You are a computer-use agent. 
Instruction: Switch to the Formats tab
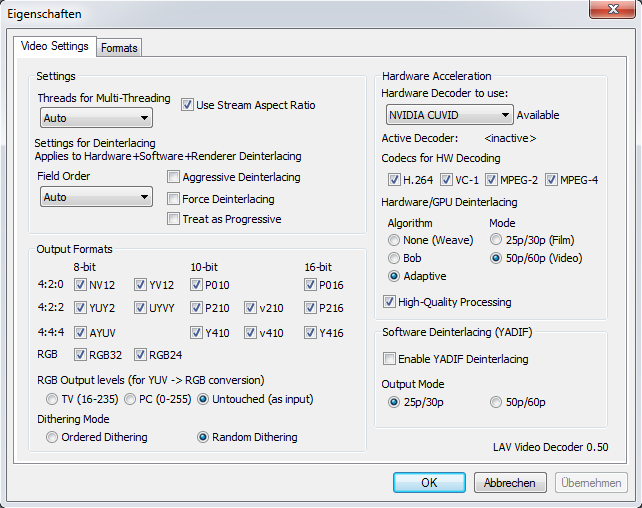[x=119, y=47]
